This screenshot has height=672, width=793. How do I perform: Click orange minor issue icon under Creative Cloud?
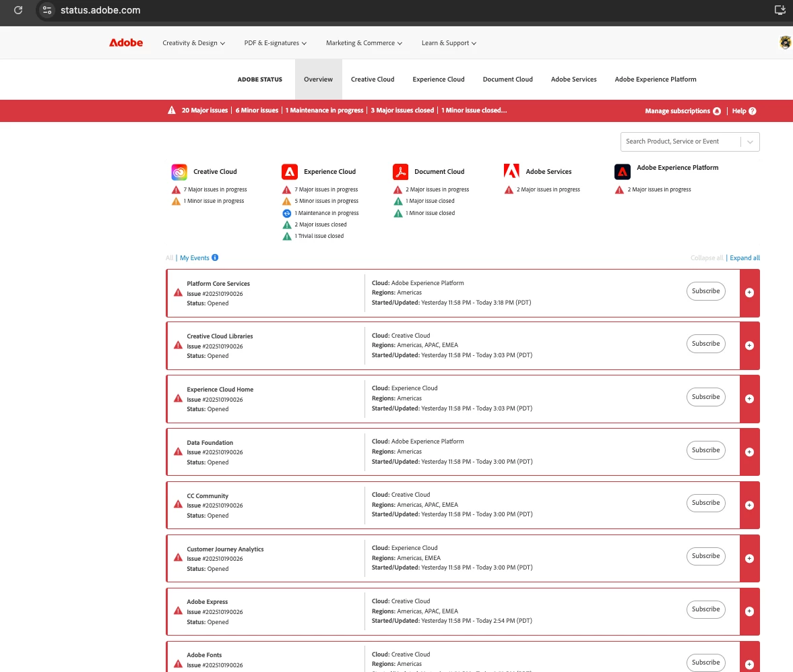176,202
